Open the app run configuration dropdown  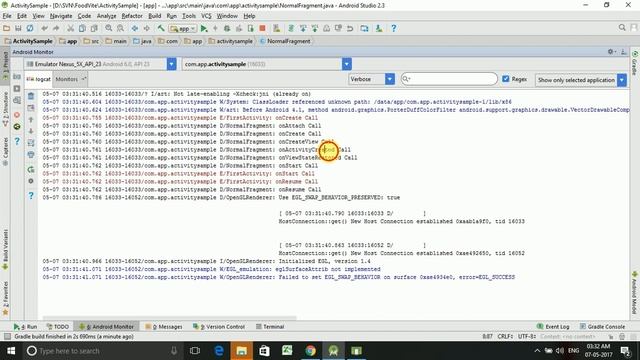pos(183,29)
